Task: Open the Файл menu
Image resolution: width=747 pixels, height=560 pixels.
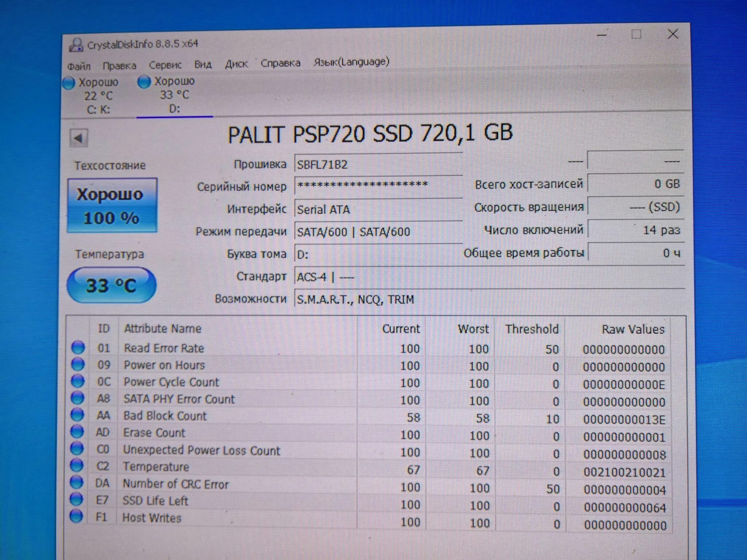Action: point(79,66)
